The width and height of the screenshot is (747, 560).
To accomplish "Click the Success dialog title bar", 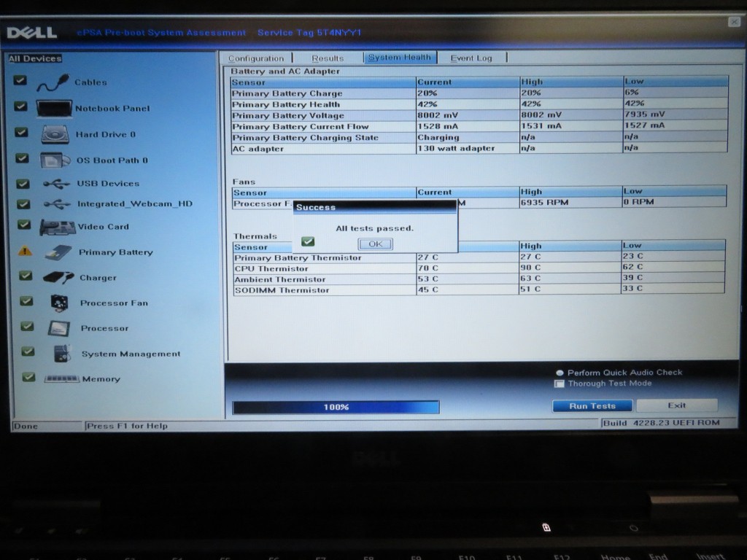I will pos(374,207).
